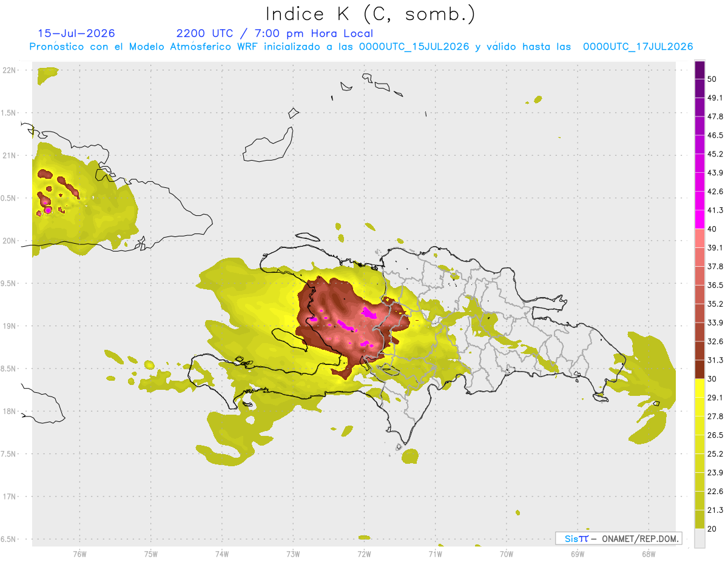The image size is (728, 562).
Task: Click the longitude axis label "73W"
Action: [292, 554]
